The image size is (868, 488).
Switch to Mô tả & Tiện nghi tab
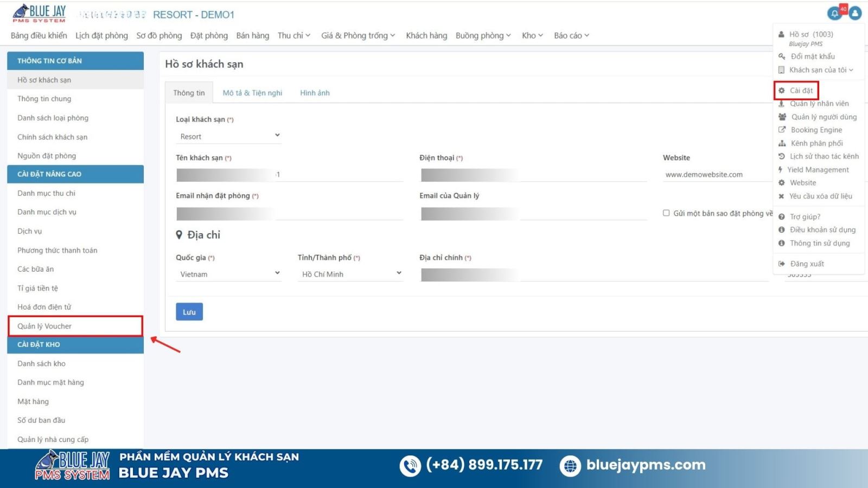pyautogui.click(x=252, y=93)
